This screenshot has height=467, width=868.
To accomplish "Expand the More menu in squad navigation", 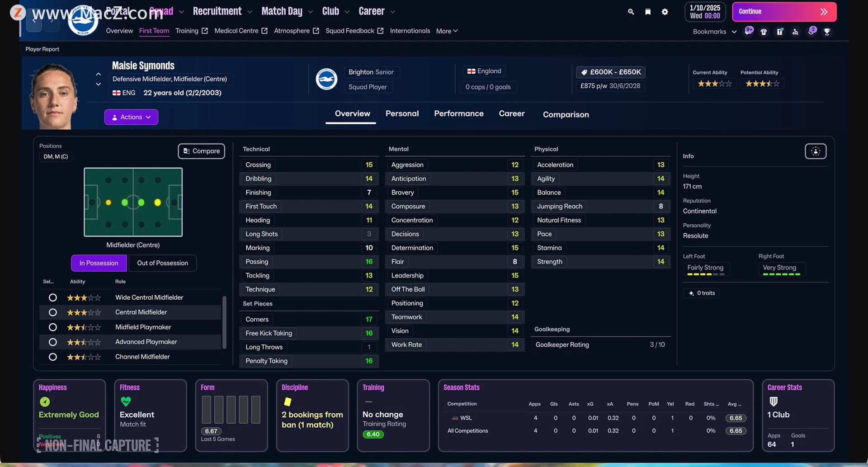I will tap(447, 31).
